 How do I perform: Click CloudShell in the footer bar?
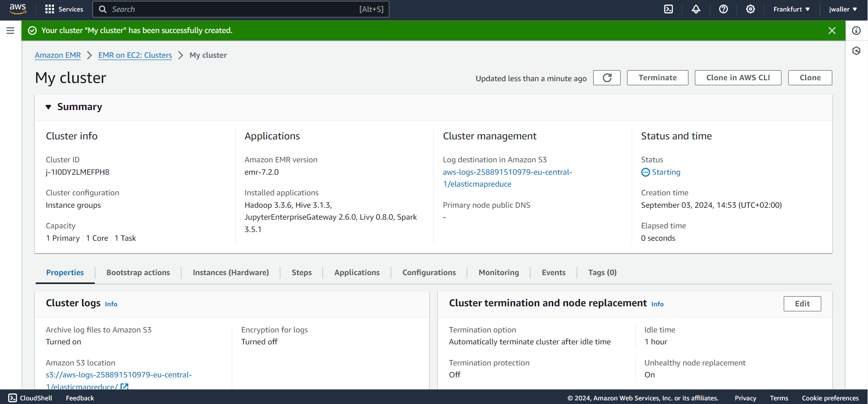click(x=30, y=398)
